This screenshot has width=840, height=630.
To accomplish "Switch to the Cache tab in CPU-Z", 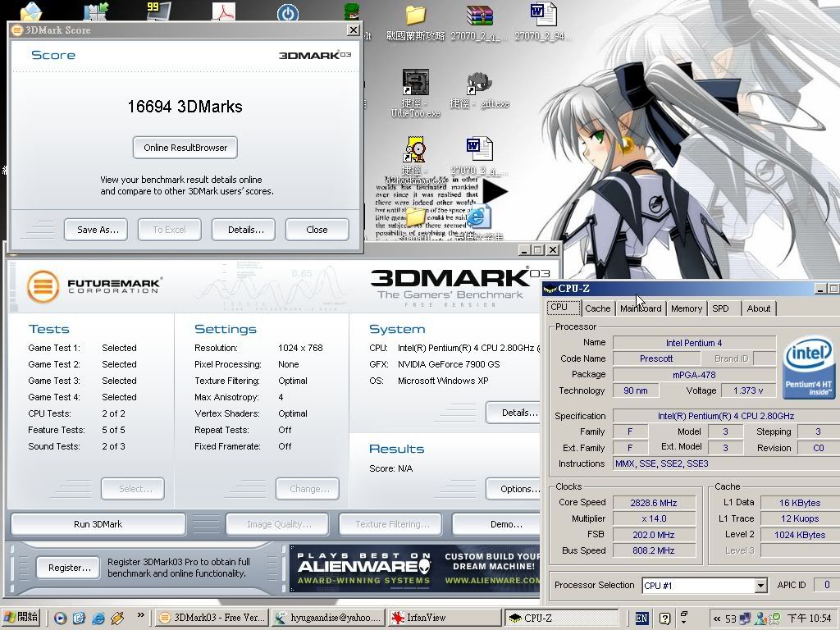I will pos(597,308).
